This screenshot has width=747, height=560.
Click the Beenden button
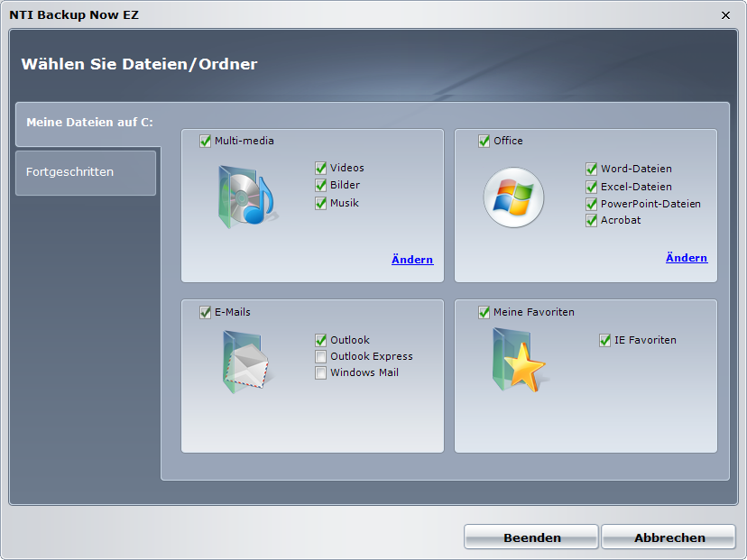click(531, 537)
